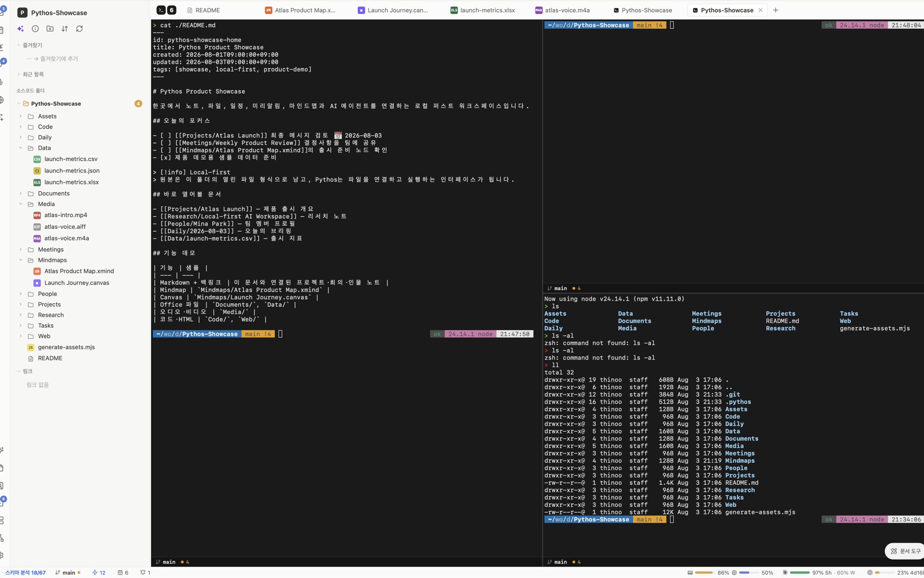Open atlas-intro.mp4 in the Media folder

[66, 215]
